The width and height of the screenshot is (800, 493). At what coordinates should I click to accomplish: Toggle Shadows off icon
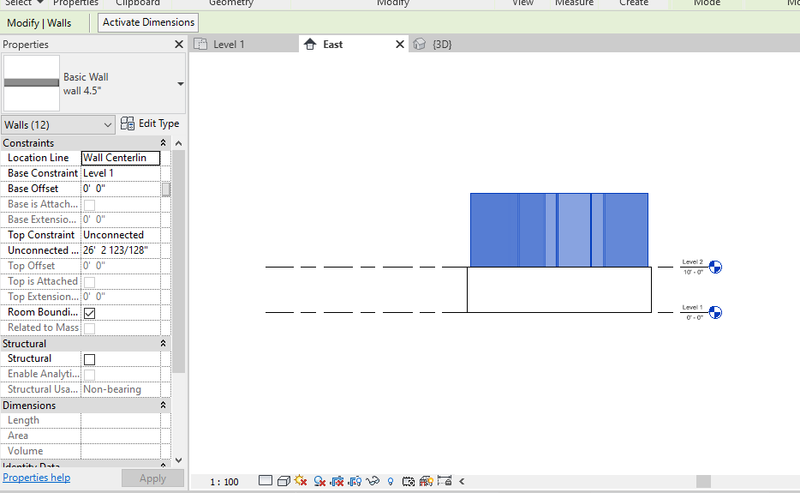click(319, 481)
